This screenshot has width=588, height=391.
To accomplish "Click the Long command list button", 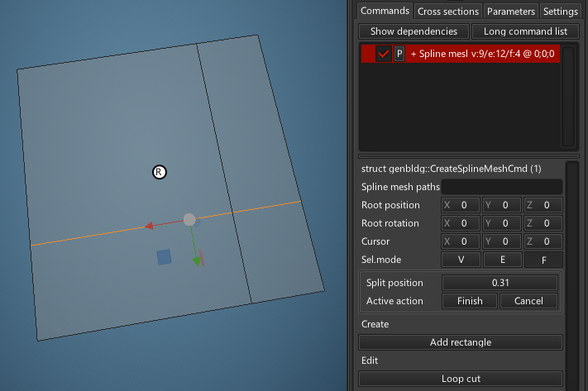I will coord(525,31).
